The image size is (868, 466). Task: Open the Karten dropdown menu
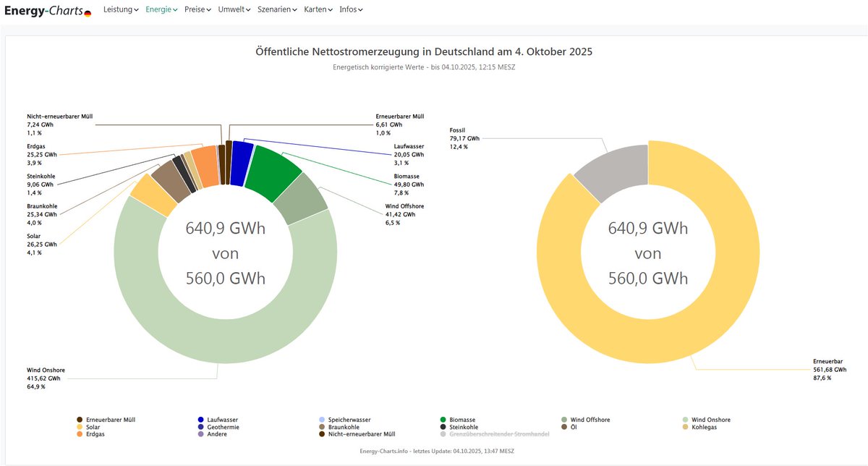pyautogui.click(x=318, y=9)
